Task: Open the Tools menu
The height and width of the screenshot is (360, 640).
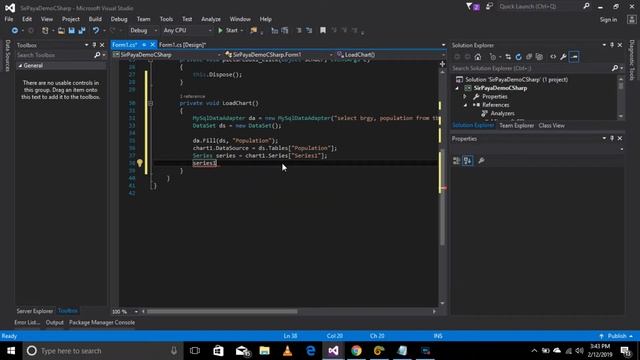Action: tap(166, 19)
